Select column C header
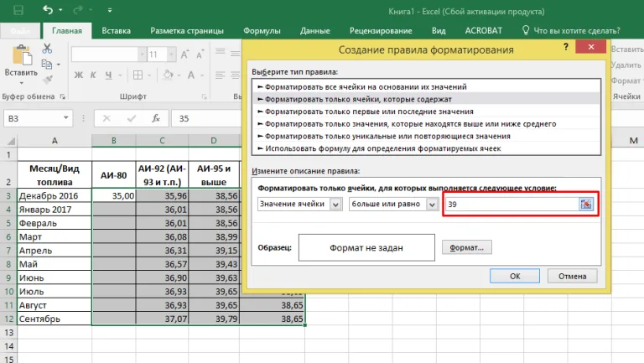This screenshot has width=644, height=363. click(x=162, y=141)
